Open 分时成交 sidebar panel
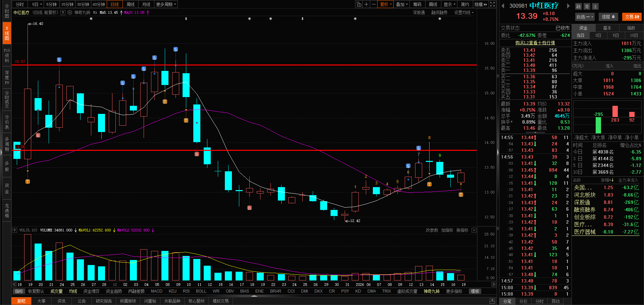 coord(7,100)
